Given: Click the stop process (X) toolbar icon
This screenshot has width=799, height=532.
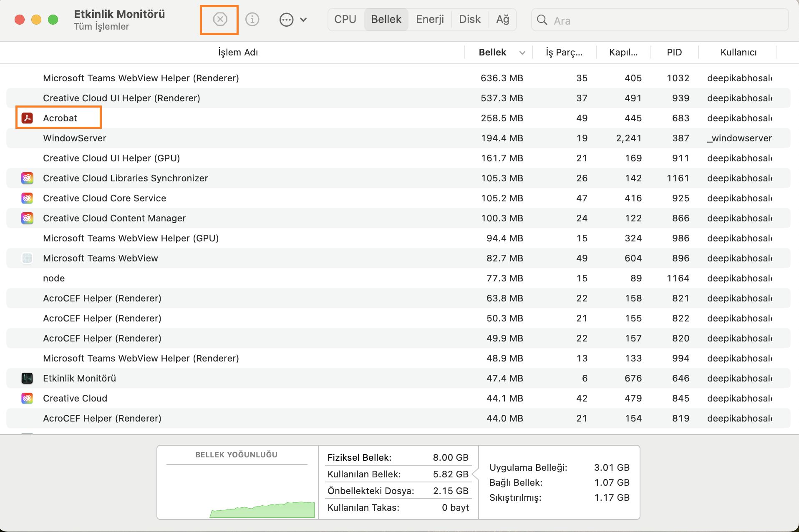Looking at the screenshot, I should click(220, 19).
